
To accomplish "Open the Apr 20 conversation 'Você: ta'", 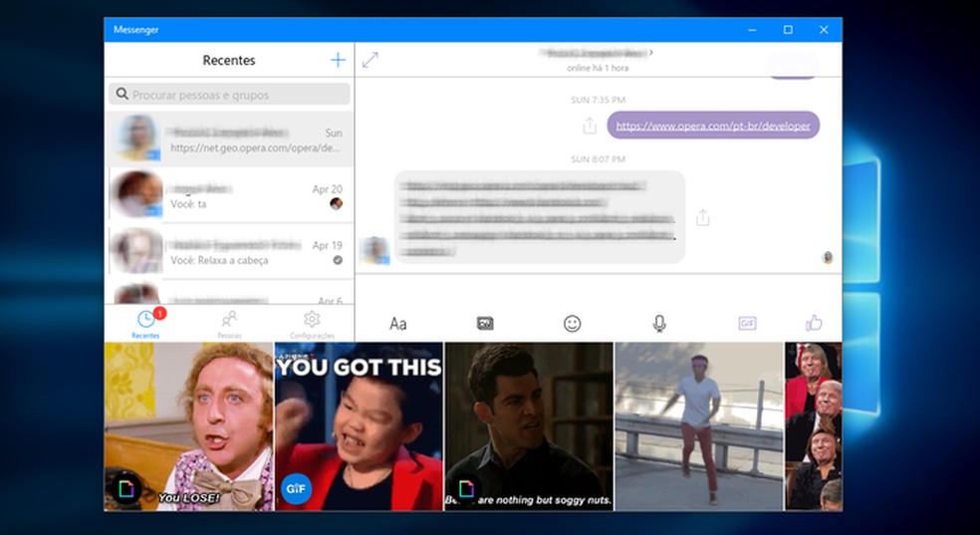I will tap(229, 195).
